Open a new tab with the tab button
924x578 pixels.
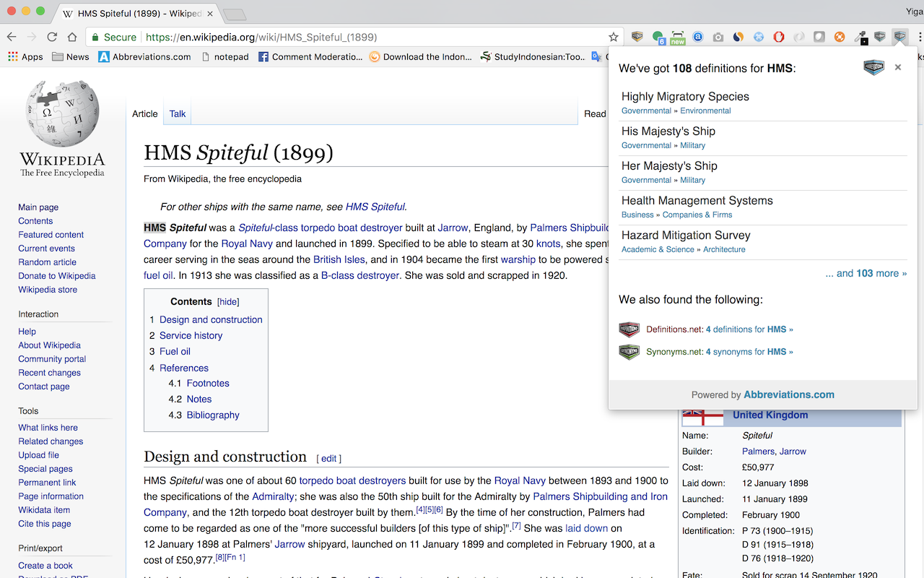[234, 14]
